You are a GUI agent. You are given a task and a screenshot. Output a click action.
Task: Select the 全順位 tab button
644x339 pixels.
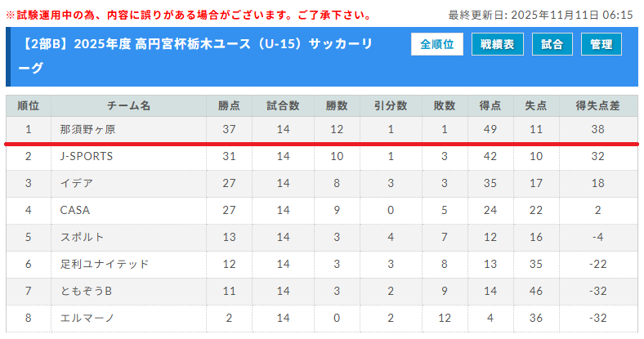(x=437, y=45)
